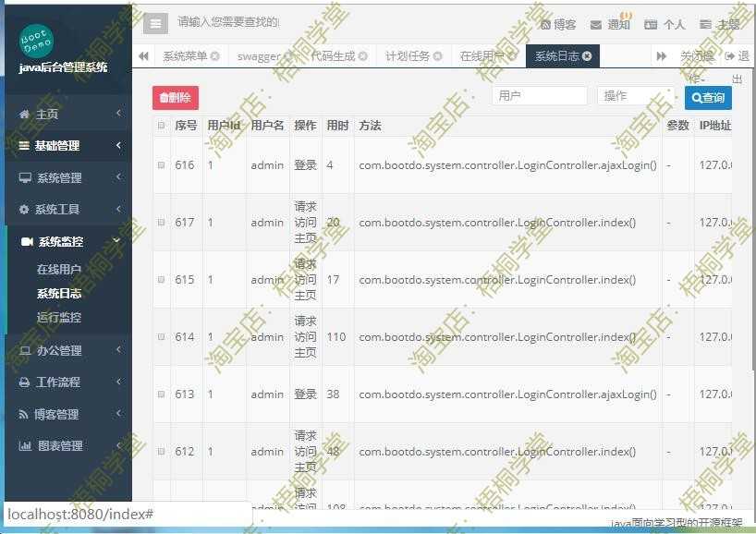Close the 系统日志 tab with its x icon
Viewport: 756px width, 534px height.
pos(587,56)
